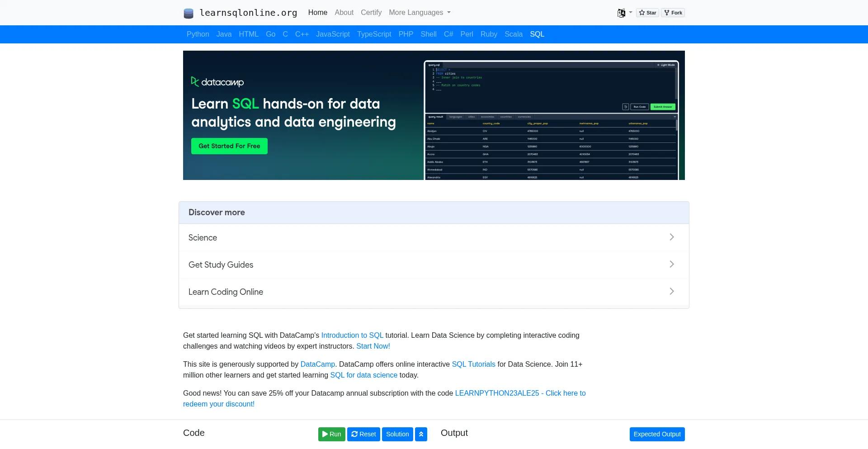
Task: Switch to the HTML language tab
Action: click(x=249, y=34)
